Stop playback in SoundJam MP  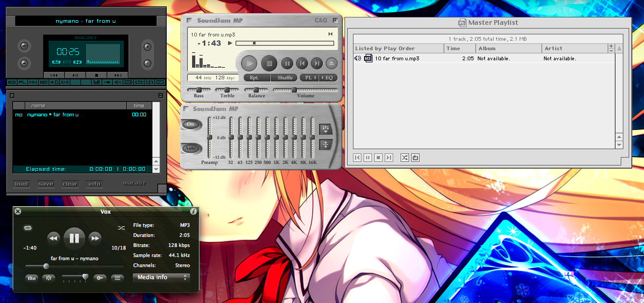(269, 63)
